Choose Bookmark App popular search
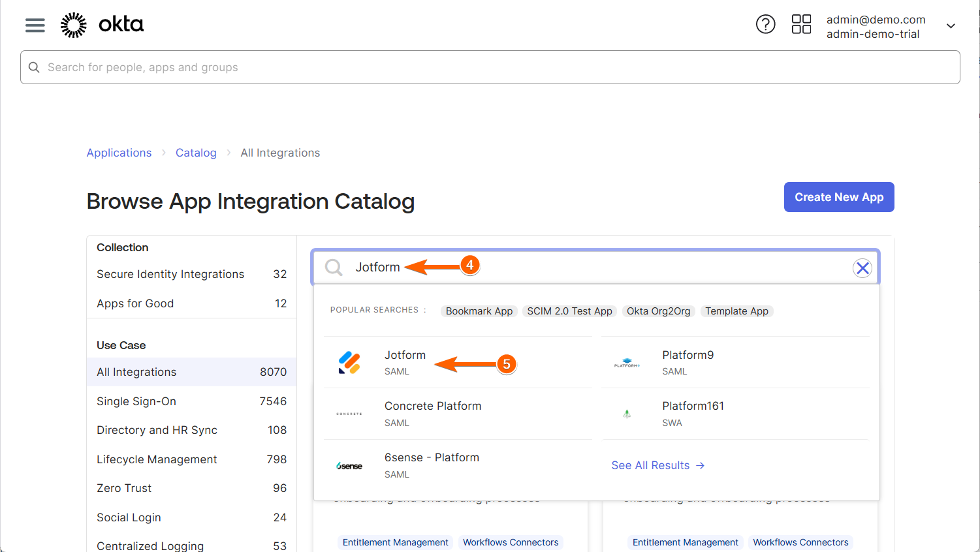 [479, 311]
